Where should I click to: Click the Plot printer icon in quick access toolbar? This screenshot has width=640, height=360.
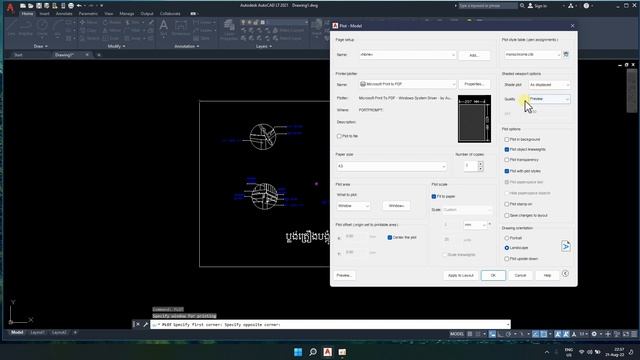click(71, 6)
